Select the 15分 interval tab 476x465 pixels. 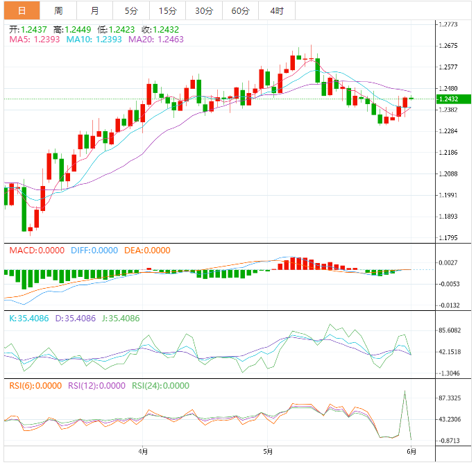[167, 10]
